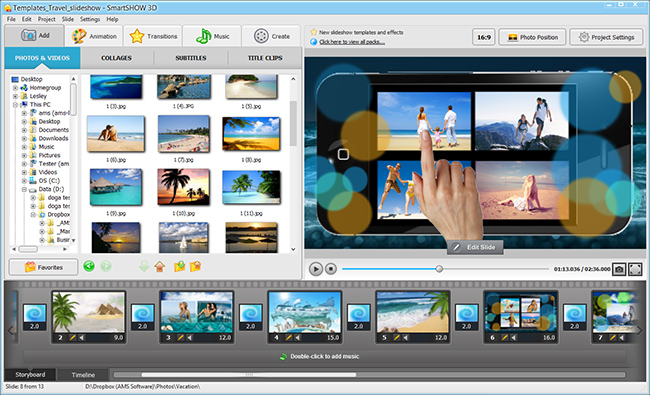Click the 16:9 aspect ratio button

(484, 37)
